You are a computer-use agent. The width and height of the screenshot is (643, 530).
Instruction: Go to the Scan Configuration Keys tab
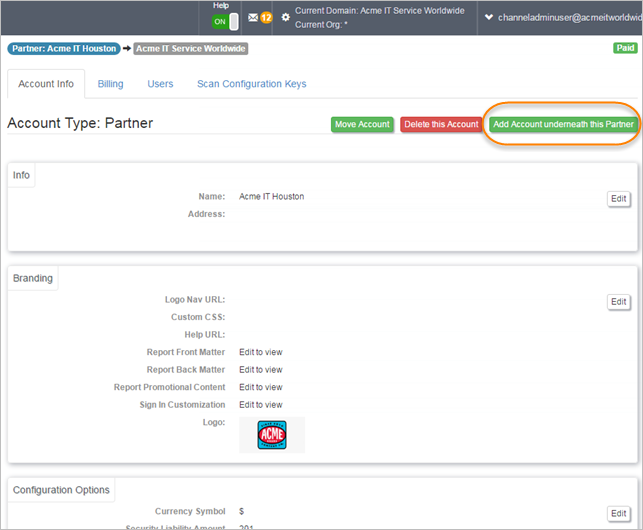(252, 84)
